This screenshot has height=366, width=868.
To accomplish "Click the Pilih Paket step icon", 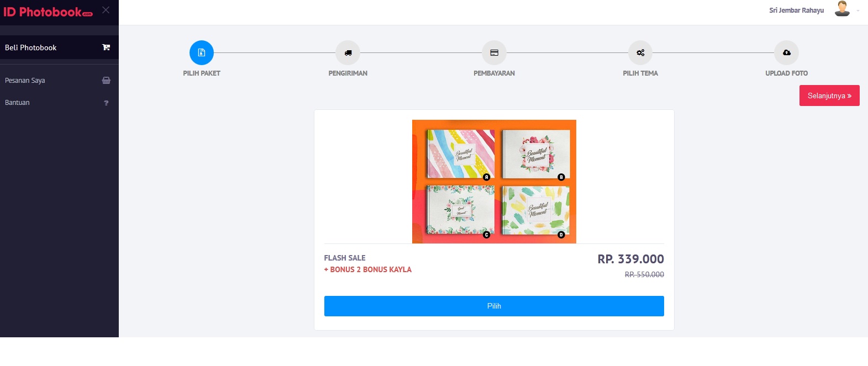I will click(202, 52).
